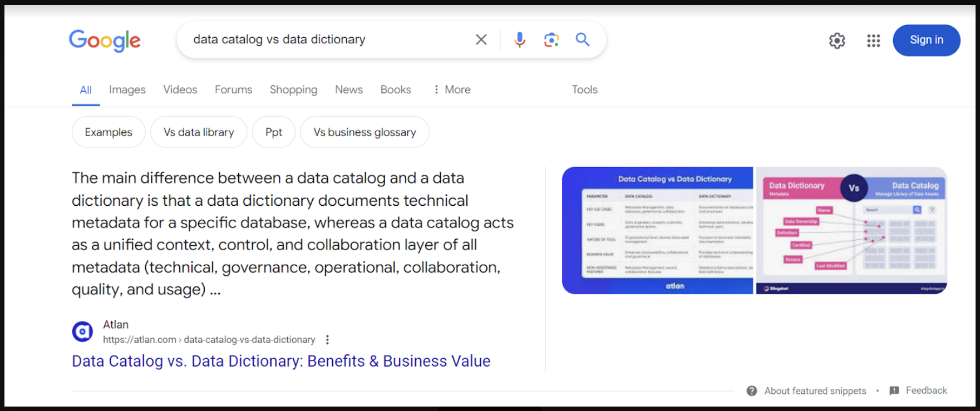Click the Atlan site favicon

[x=82, y=332]
